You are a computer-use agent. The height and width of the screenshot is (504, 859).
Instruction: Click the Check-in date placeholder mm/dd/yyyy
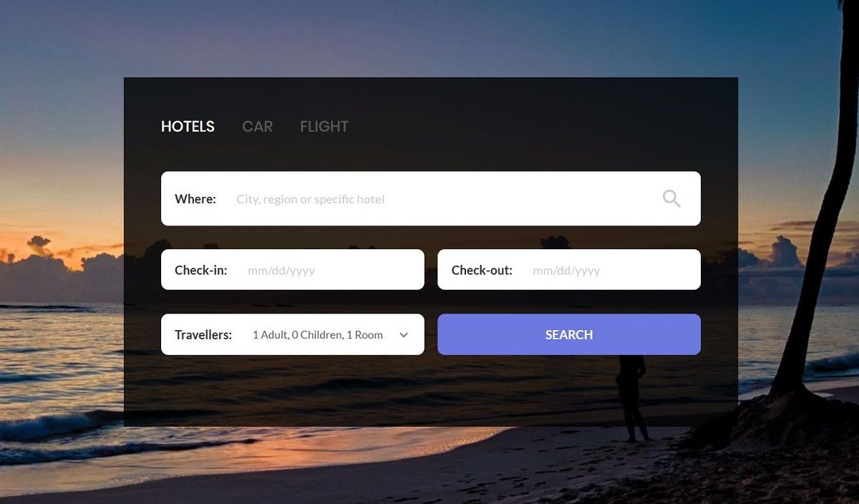281,271
